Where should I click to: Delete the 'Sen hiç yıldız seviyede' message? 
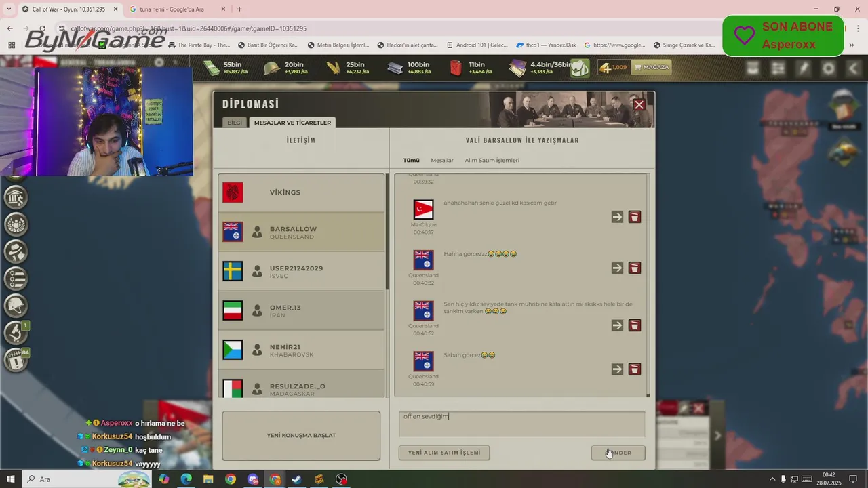click(635, 325)
